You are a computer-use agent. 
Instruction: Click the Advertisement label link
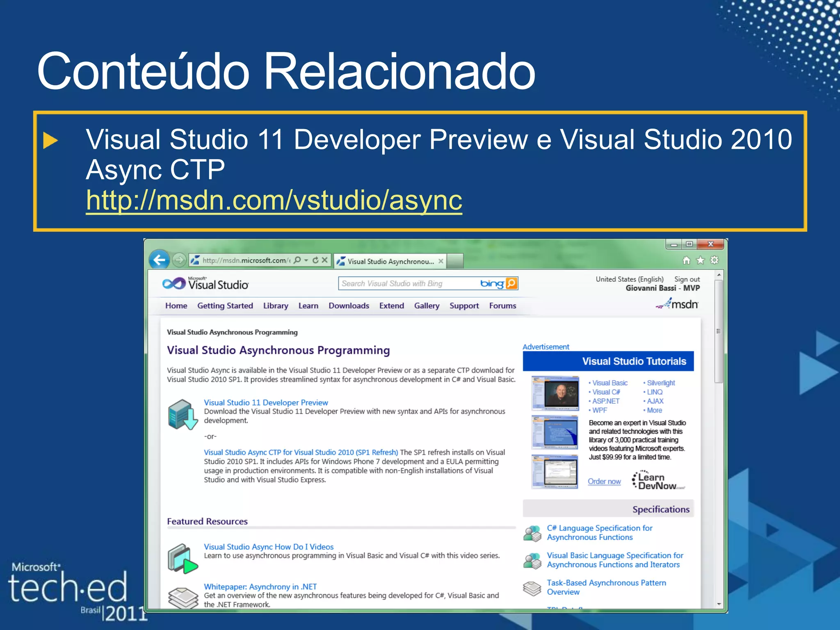coord(546,347)
